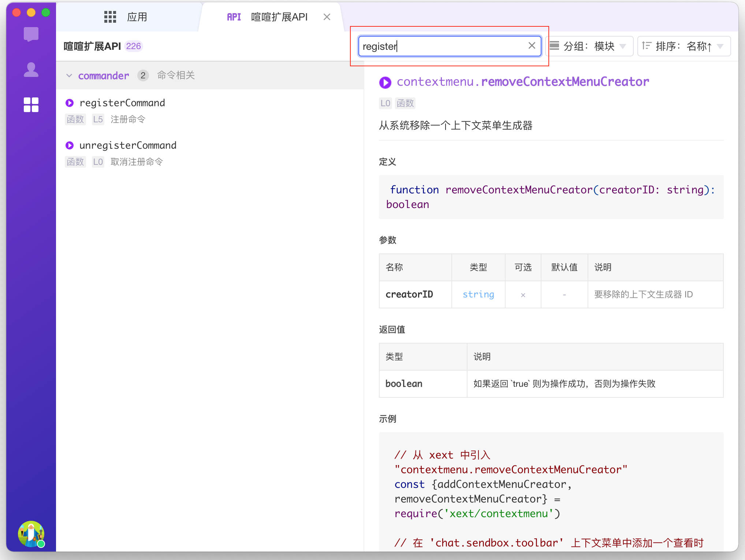
Task: Switch to the 应用 tab
Action: [x=137, y=17]
